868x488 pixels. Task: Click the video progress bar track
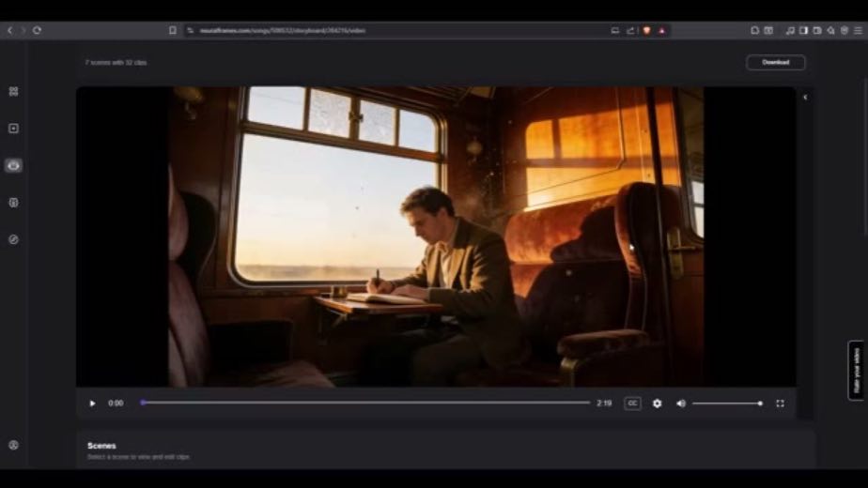tap(365, 403)
